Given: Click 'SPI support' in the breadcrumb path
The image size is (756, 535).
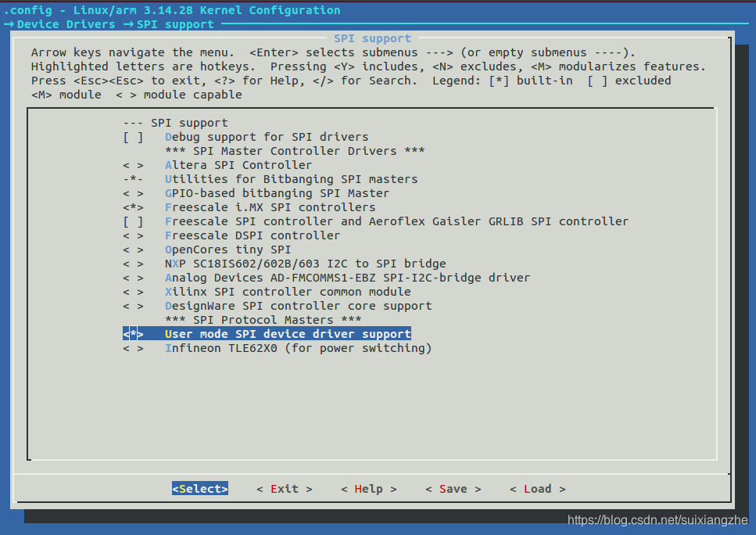Looking at the screenshot, I should click(x=175, y=24).
